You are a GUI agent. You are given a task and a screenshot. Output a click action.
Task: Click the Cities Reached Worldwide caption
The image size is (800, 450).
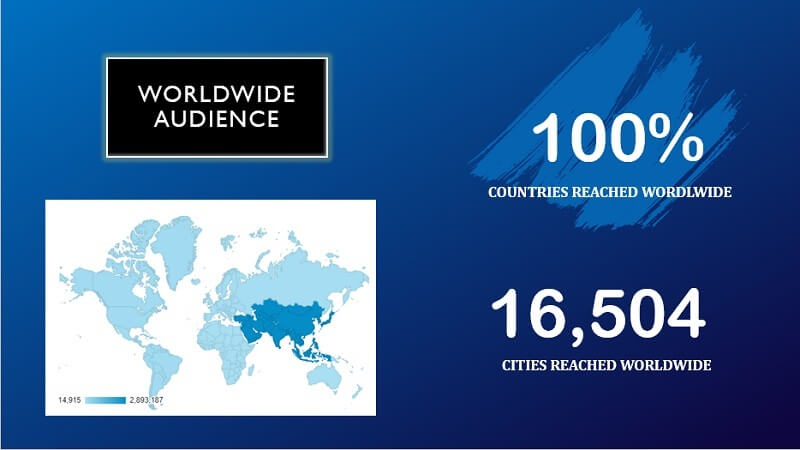(606, 366)
